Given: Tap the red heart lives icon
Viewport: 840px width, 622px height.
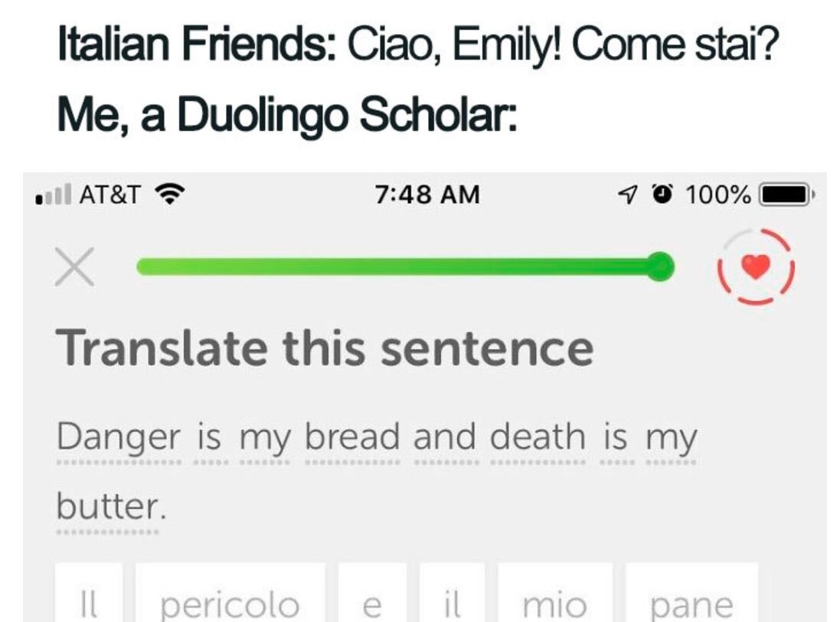Looking at the screenshot, I should click(x=757, y=267).
